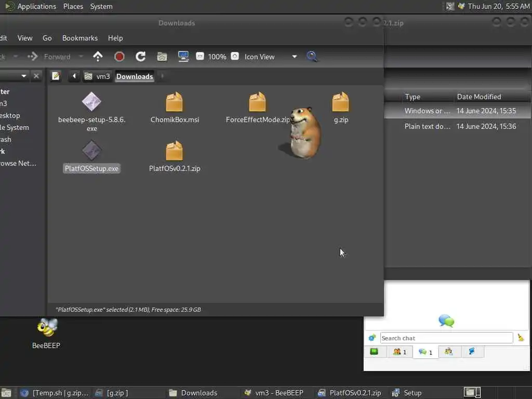This screenshot has width=532, height=399.
Task: Click the show desktop icon in bottom panel
Action: (x=6, y=393)
